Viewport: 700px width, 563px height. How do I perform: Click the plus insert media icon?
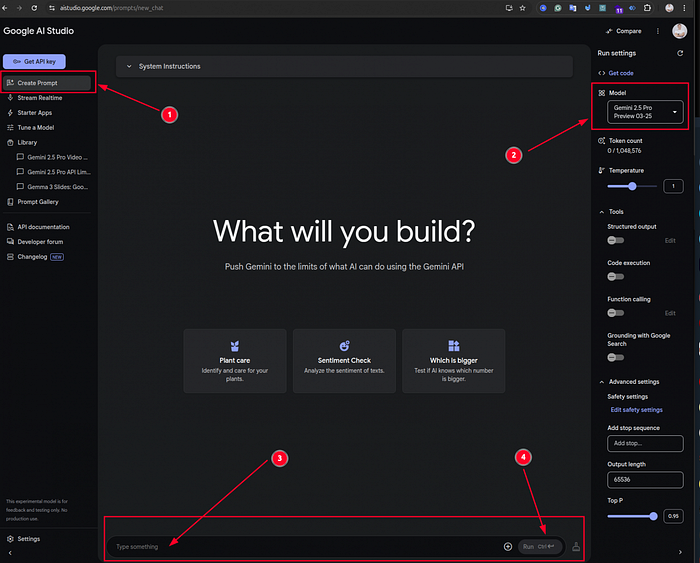pos(508,547)
